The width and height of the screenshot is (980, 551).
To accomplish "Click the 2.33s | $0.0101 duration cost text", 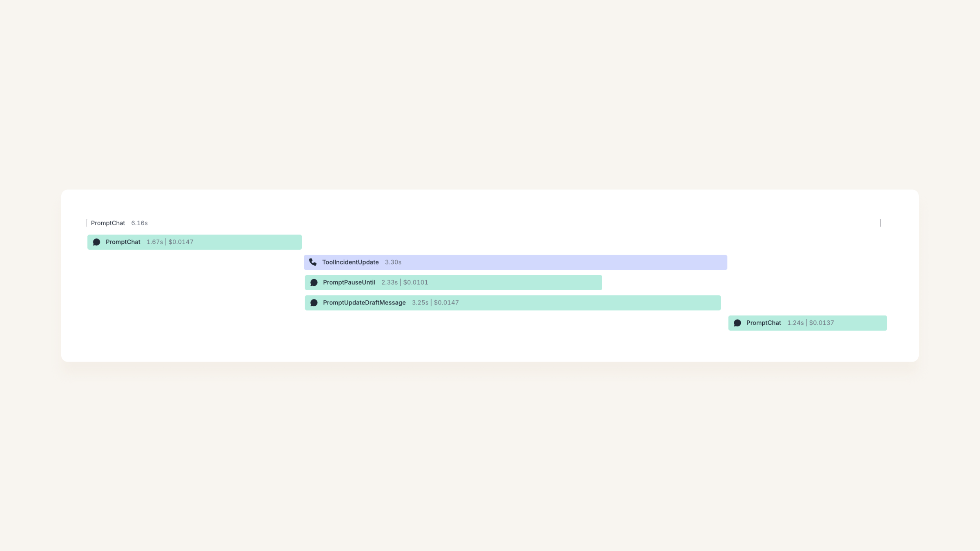I will tap(405, 282).
